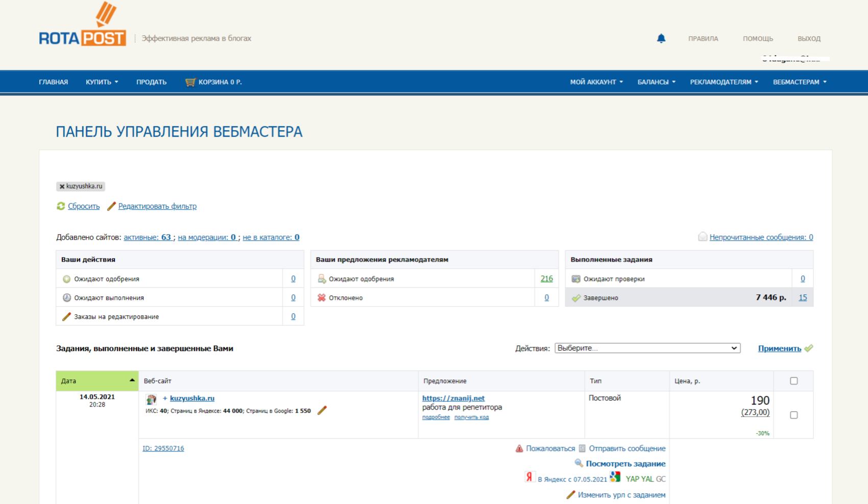Click the pencil icon beside site statistics
The height and width of the screenshot is (504, 868).
[x=322, y=411]
